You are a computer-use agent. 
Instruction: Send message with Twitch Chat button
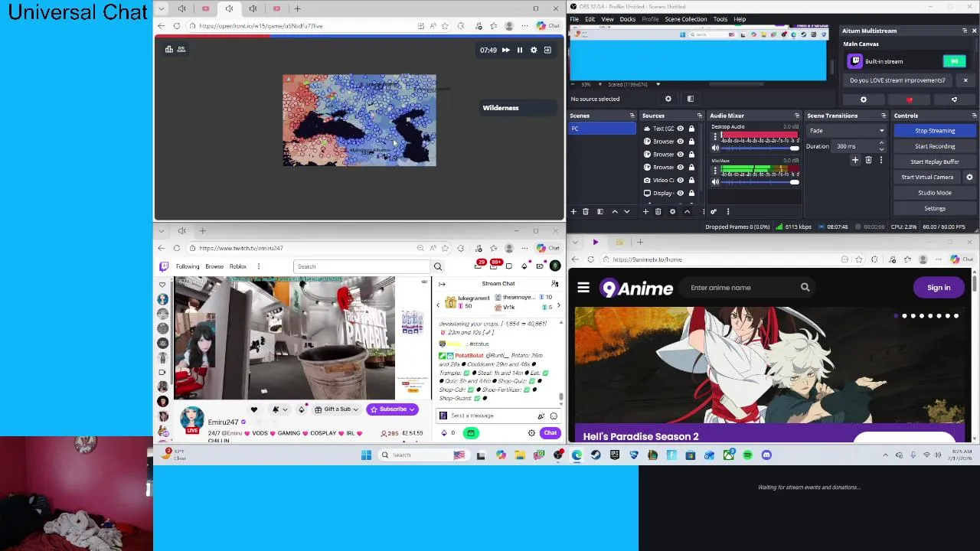click(550, 433)
